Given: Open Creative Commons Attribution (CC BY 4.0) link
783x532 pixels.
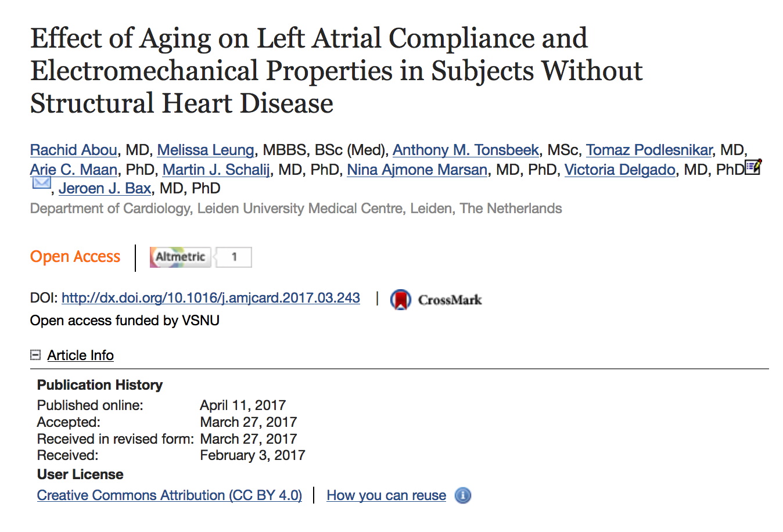Looking at the screenshot, I should pos(169,495).
